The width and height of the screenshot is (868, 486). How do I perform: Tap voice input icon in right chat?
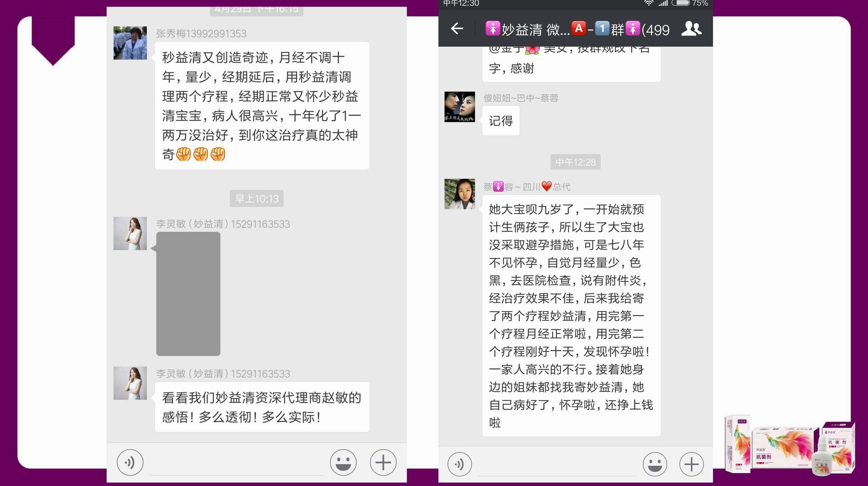pos(460,464)
